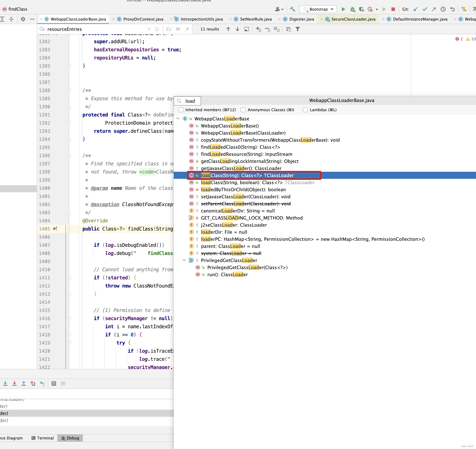Switch to DefaultInstanceManager.java tab

pyautogui.click(x=420, y=19)
